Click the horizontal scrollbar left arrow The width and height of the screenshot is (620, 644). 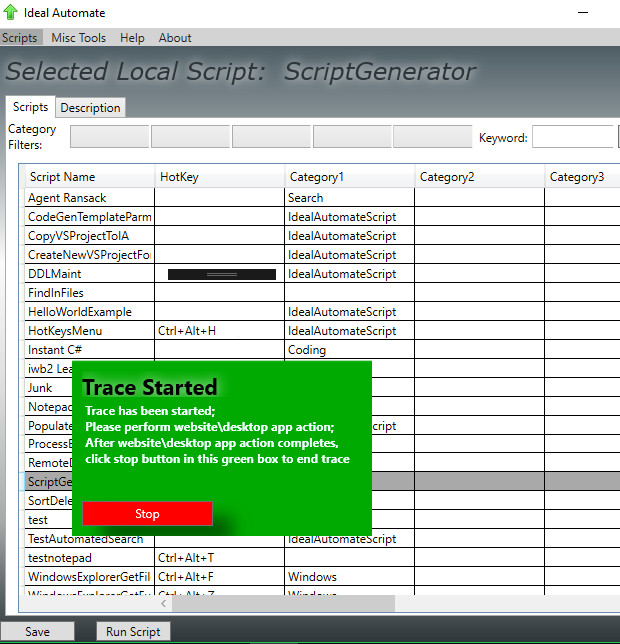tap(164, 603)
